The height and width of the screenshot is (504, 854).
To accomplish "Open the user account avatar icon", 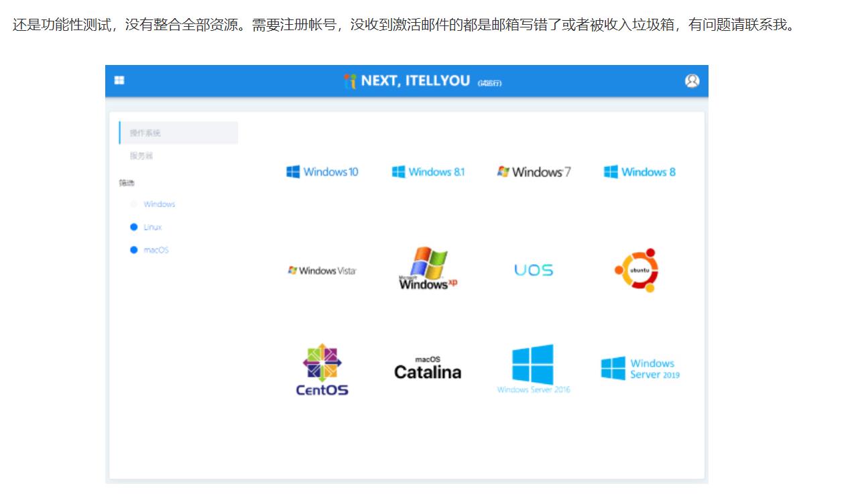I will [x=692, y=81].
